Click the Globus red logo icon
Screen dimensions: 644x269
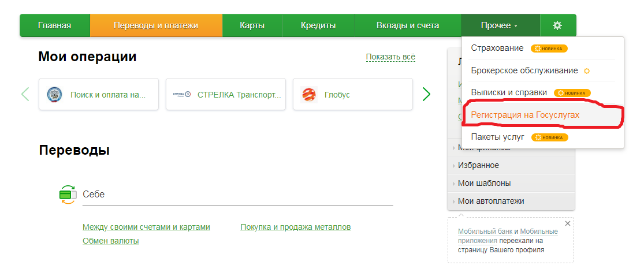(x=308, y=95)
